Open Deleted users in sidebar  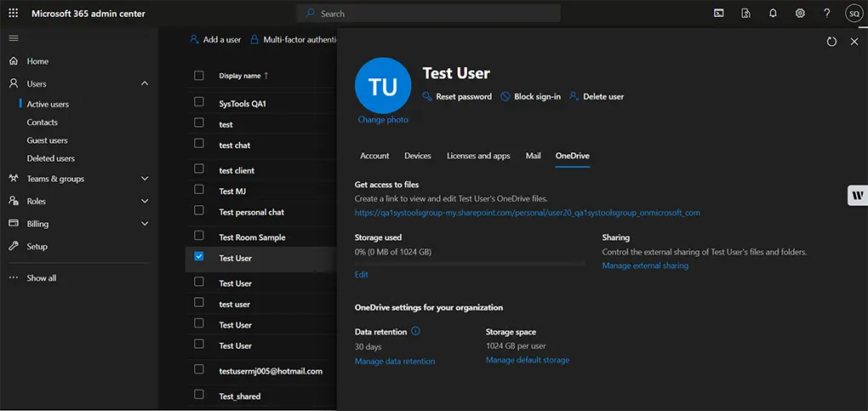pyautogui.click(x=51, y=158)
